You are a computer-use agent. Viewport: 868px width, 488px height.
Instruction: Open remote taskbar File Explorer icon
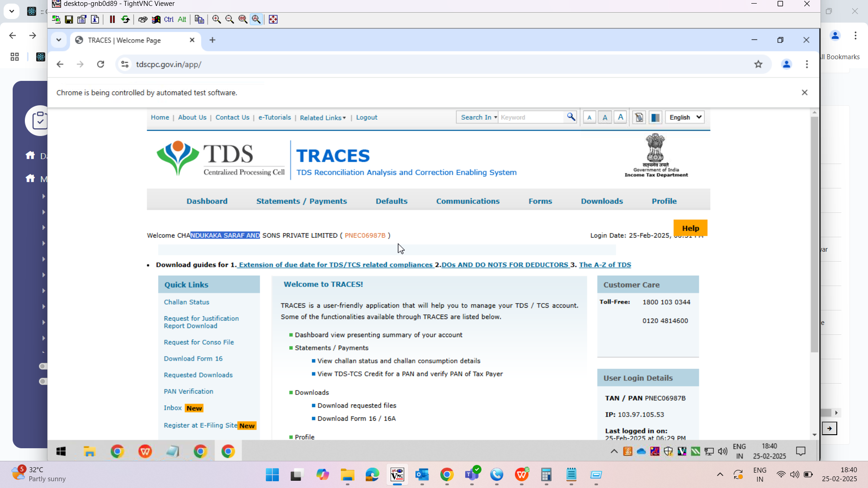pyautogui.click(x=90, y=451)
